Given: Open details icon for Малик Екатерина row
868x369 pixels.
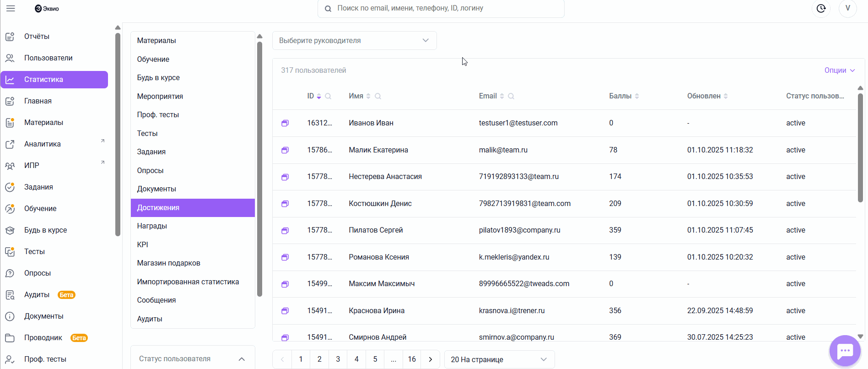Looking at the screenshot, I should coord(285,150).
